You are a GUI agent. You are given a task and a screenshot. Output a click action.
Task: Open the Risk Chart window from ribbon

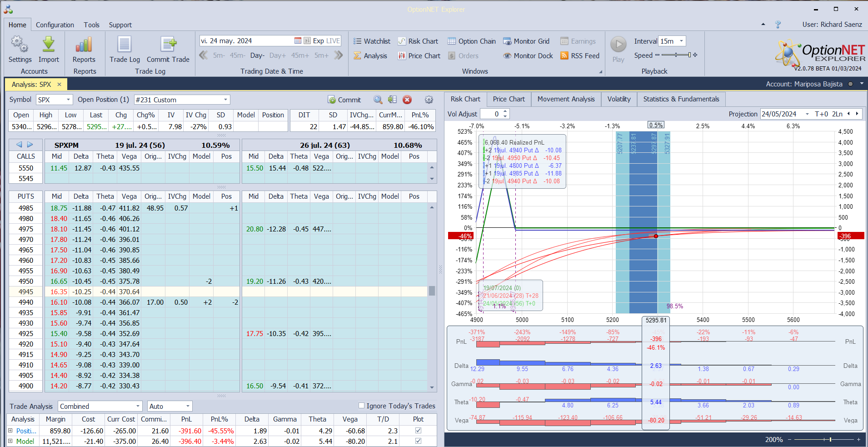point(418,41)
